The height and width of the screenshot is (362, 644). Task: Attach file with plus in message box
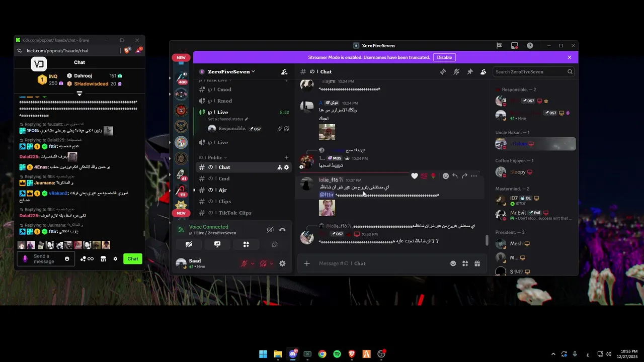click(x=307, y=263)
